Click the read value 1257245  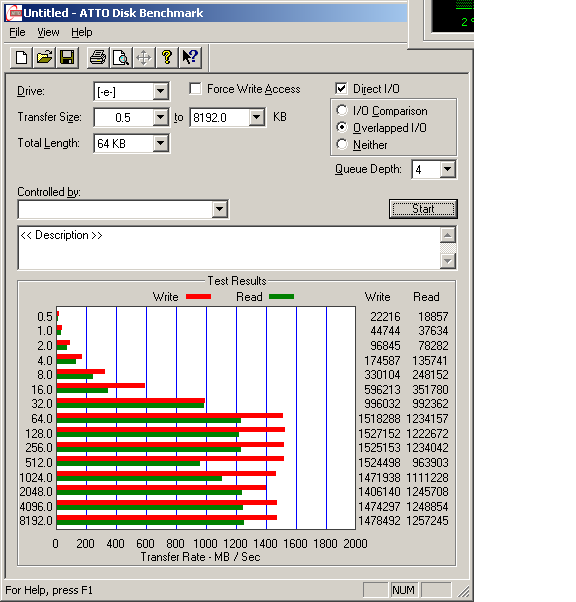click(x=427, y=521)
